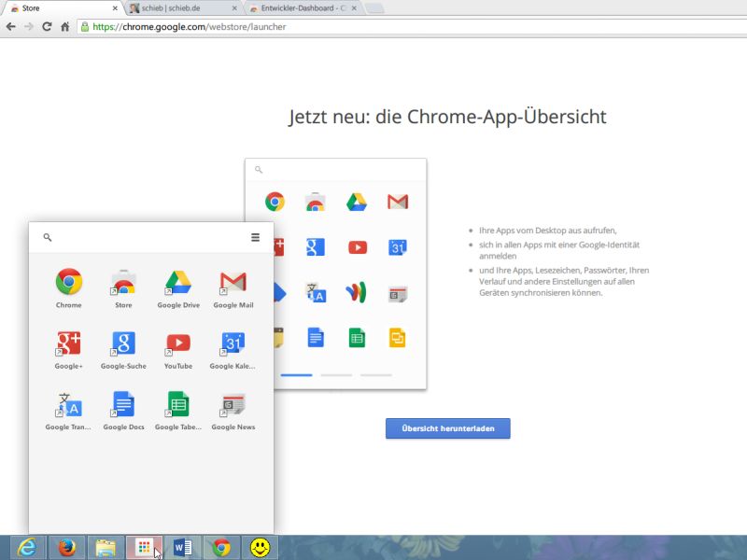Open the Google News app
Image resolution: width=747 pixels, height=560 pixels.
point(233,410)
